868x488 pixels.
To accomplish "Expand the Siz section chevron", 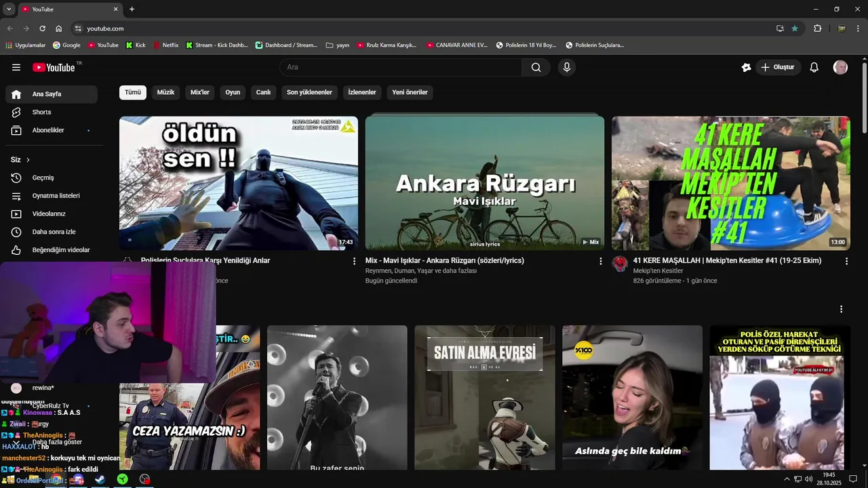I will 28,160.
